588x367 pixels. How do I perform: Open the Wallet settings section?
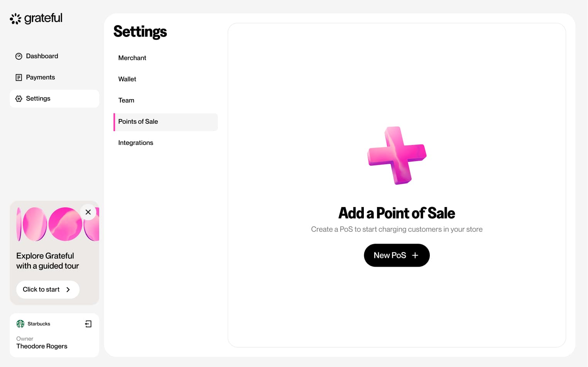pos(127,79)
